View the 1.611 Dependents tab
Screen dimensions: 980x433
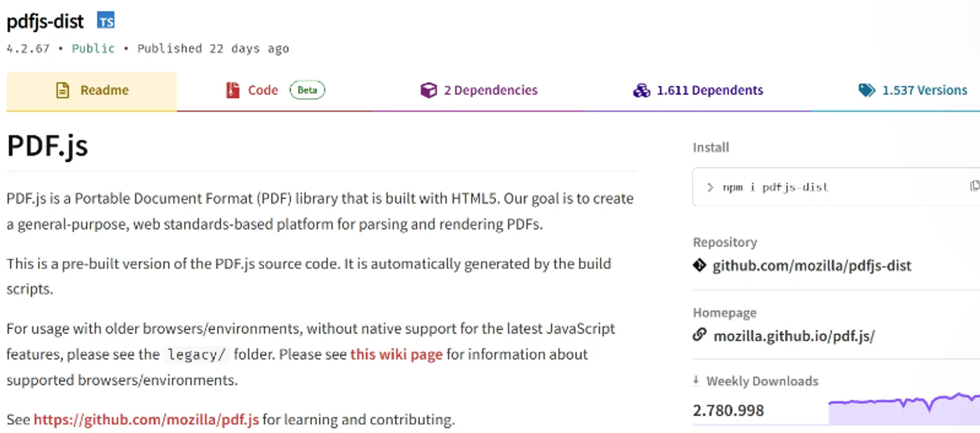pyautogui.click(x=698, y=91)
